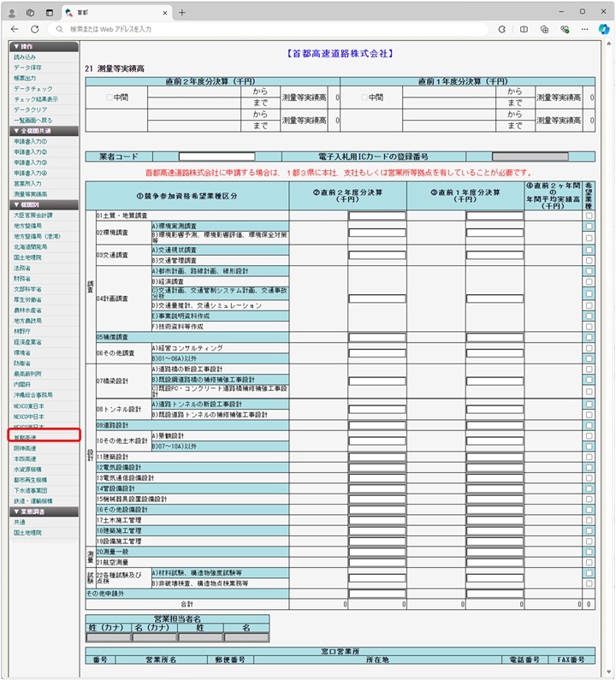
Task: Click the 業者コード input field
Action: pyautogui.click(x=217, y=157)
